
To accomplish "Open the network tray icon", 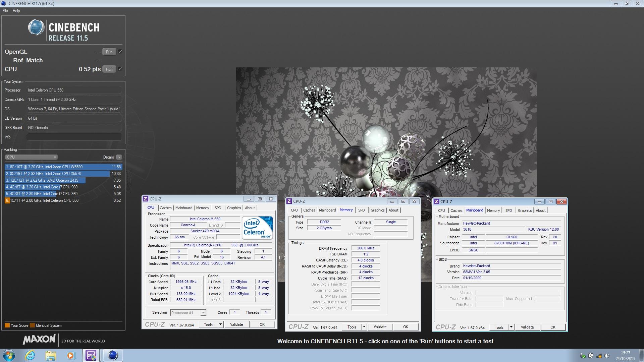I will (599, 356).
